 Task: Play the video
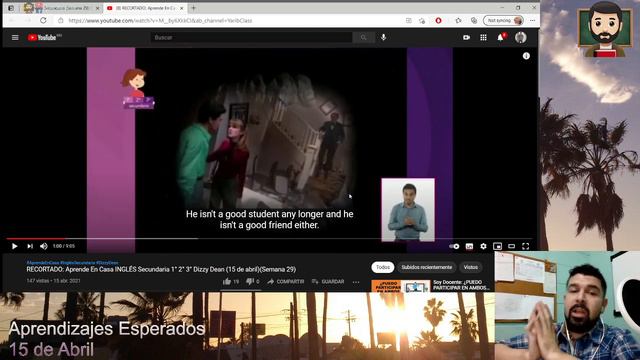pyautogui.click(x=14, y=246)
